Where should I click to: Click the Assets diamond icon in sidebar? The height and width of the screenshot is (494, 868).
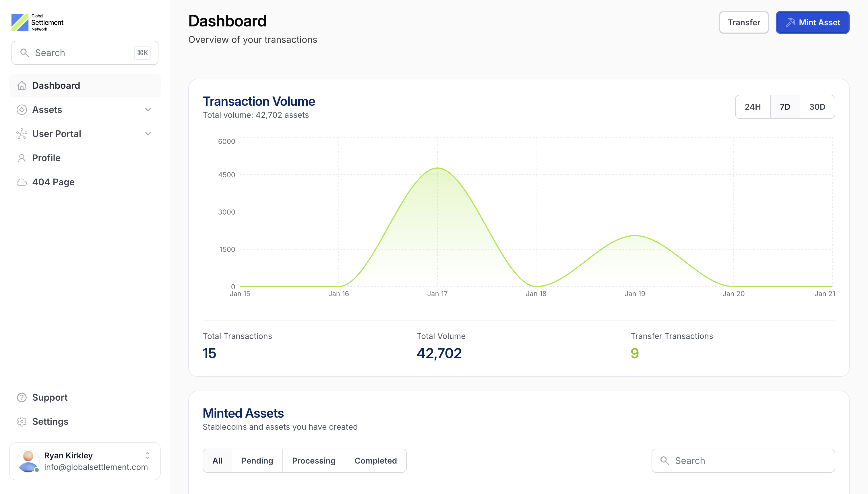point(22,110)
